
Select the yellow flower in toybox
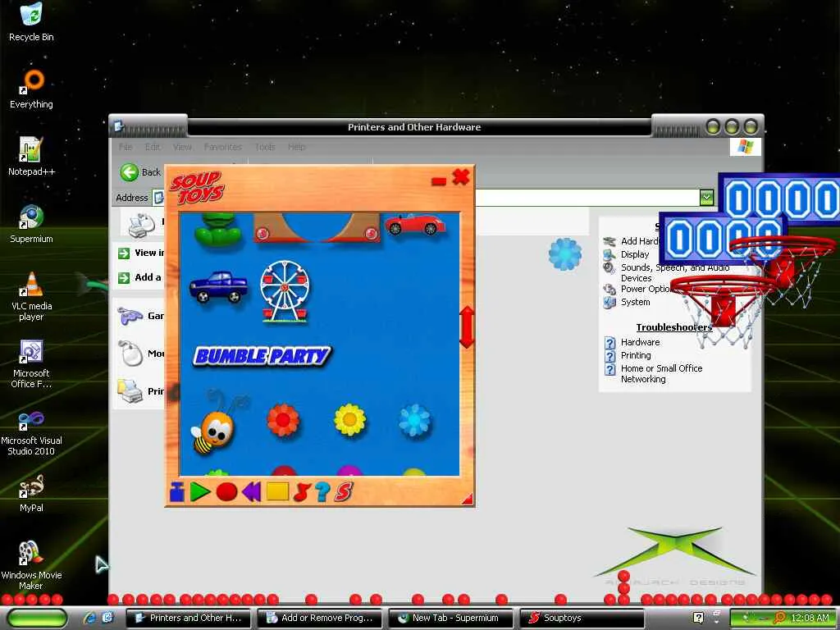(349, 419)
